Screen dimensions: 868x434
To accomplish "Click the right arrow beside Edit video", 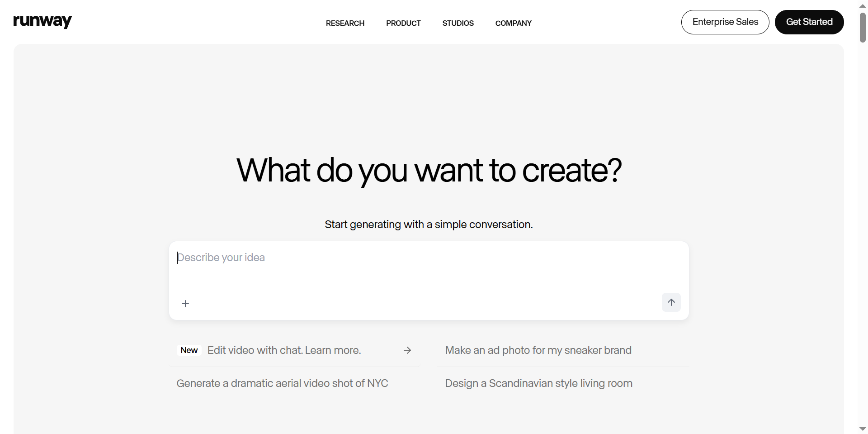I will click(407, 350).
